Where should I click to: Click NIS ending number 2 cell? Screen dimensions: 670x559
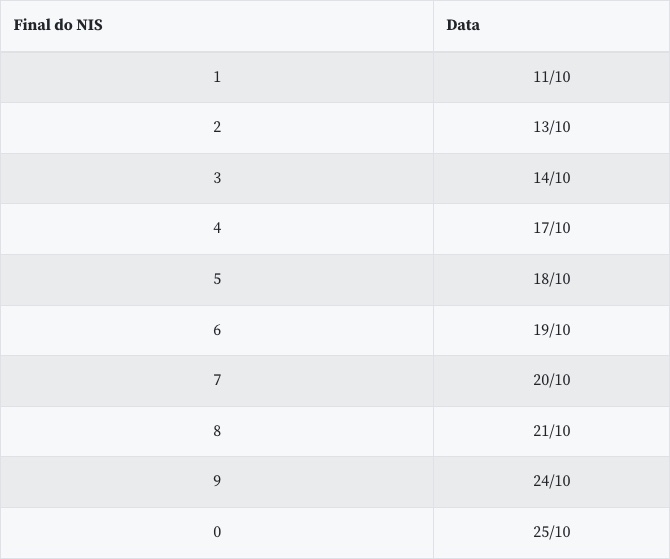[217, 127]
